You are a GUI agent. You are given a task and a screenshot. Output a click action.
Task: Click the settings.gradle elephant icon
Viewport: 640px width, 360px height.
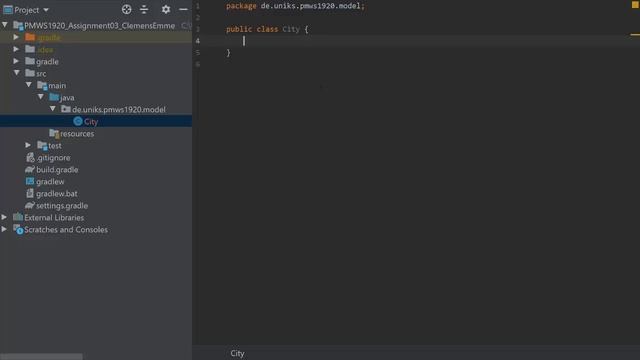coord(30,205)
